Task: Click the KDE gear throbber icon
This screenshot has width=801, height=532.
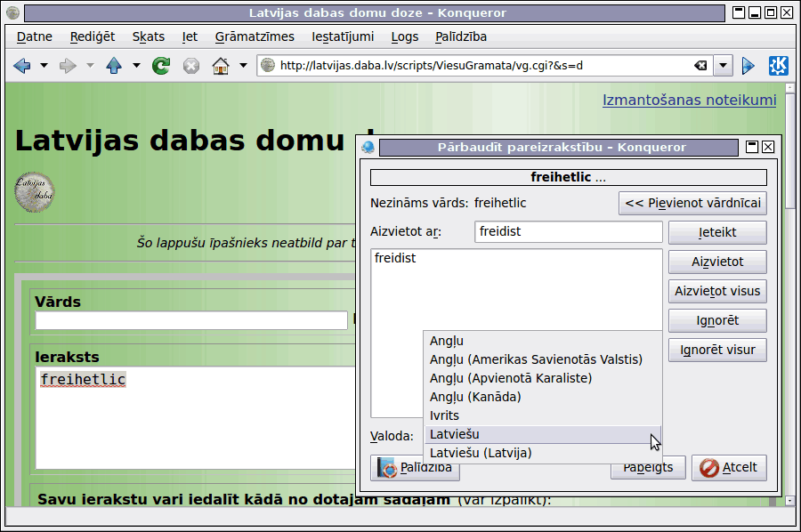Action: tap(779, 66)
